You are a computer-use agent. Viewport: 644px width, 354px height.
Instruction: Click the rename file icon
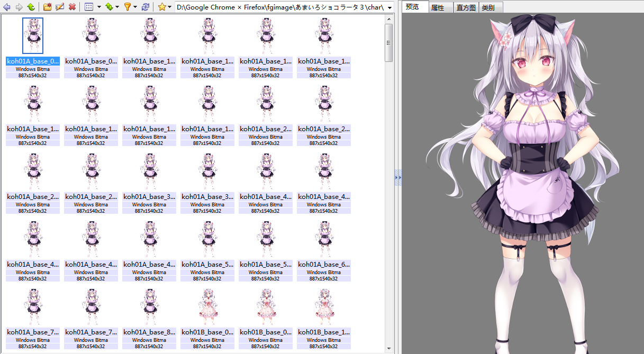(x=60, y=7)
